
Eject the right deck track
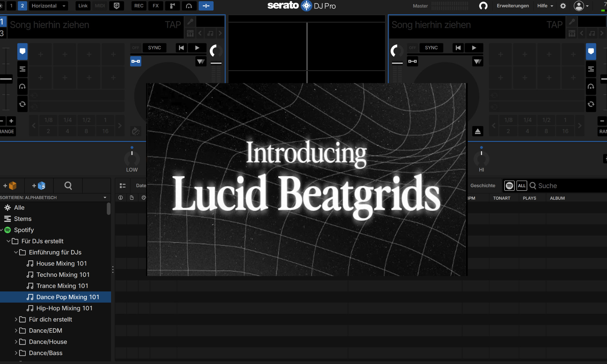point(478,131)
